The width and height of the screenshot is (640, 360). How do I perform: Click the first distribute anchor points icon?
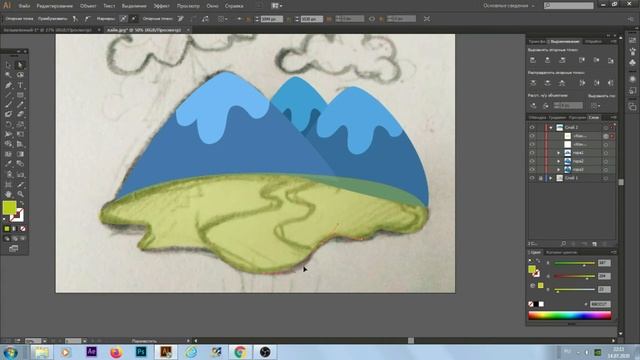click(x=533, y=83)
